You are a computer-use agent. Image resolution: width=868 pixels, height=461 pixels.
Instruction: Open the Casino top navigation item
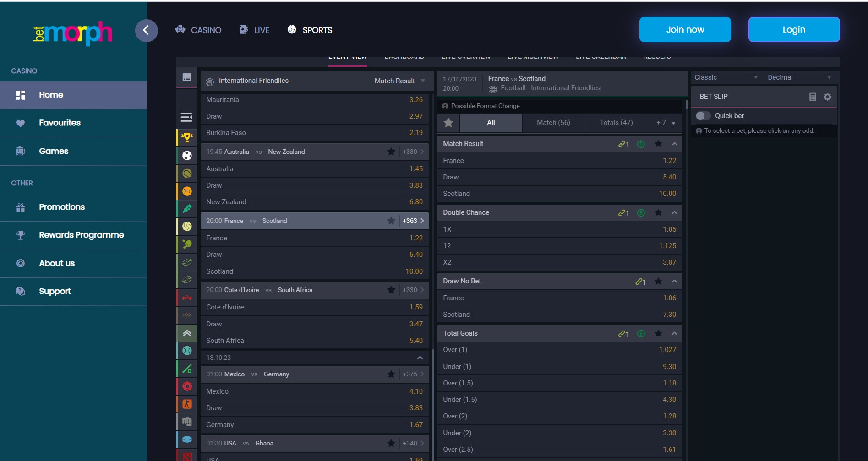198,30
